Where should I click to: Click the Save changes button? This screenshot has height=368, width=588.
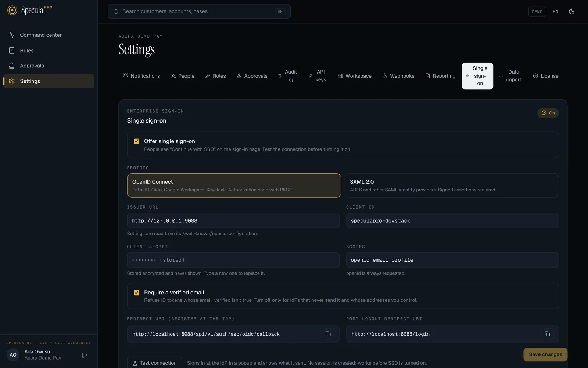click(x=545, y=354)
